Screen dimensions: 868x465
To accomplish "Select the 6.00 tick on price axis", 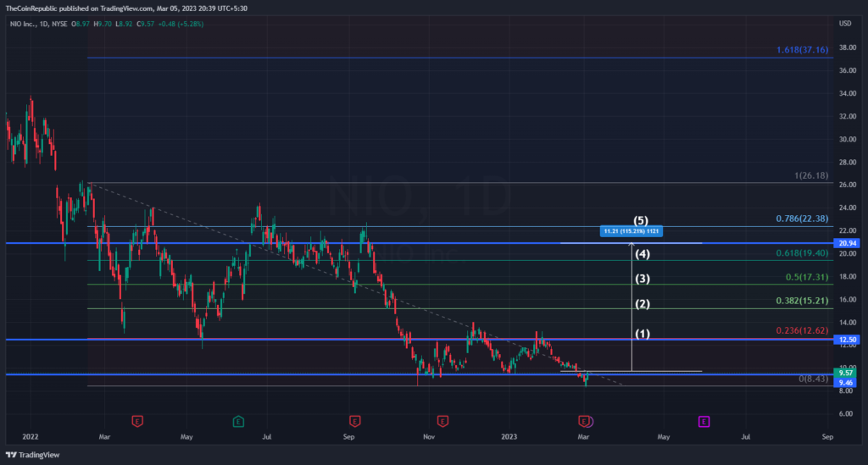I will [x=845, y=413].
